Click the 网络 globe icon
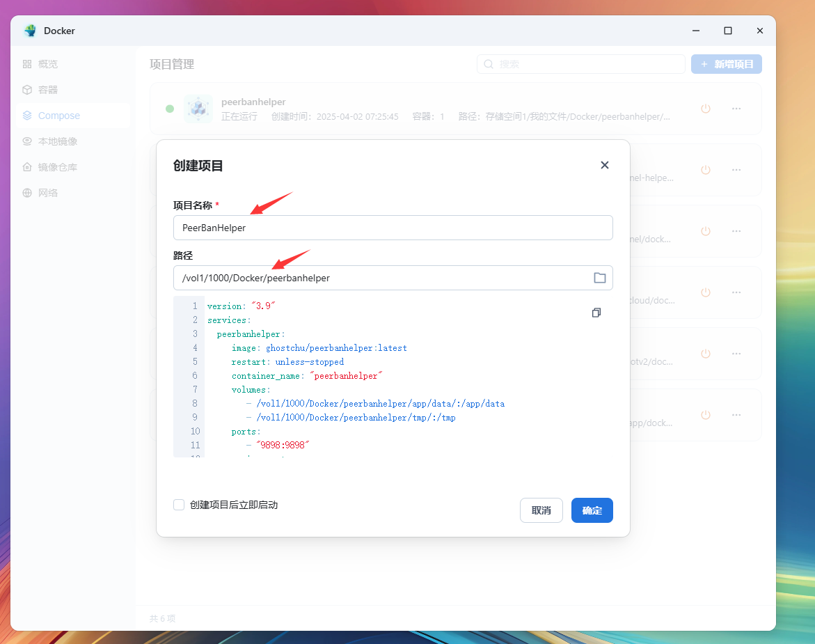The width and height of the screenshot is (815, 644). coord(27,193)
